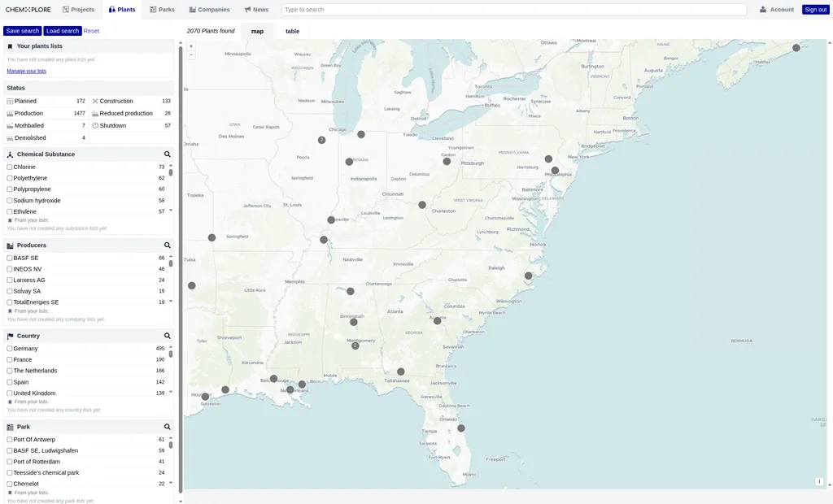This screenshot has height=504, width=833.
Task: Open the Park search magnifier
Action: [168, 427]
